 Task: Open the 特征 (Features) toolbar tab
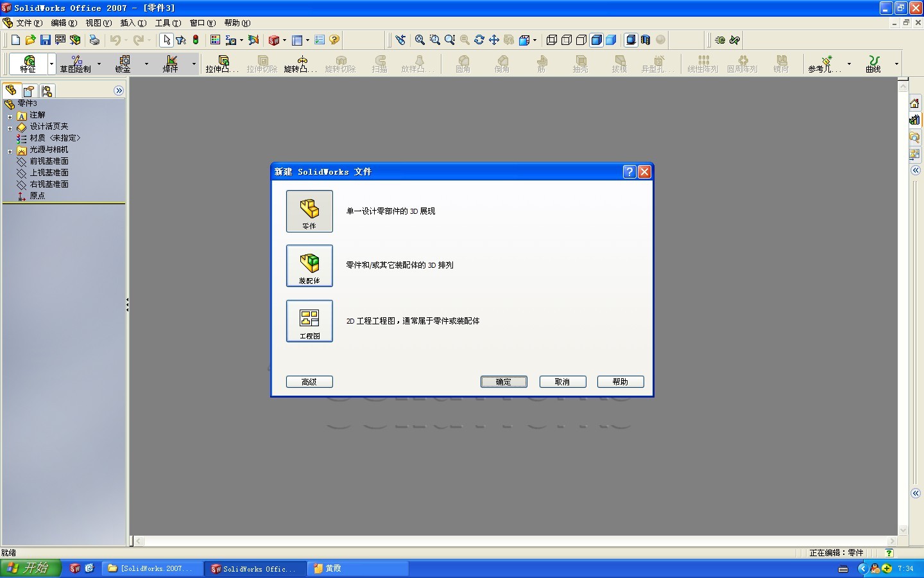(x=28, y=64)
